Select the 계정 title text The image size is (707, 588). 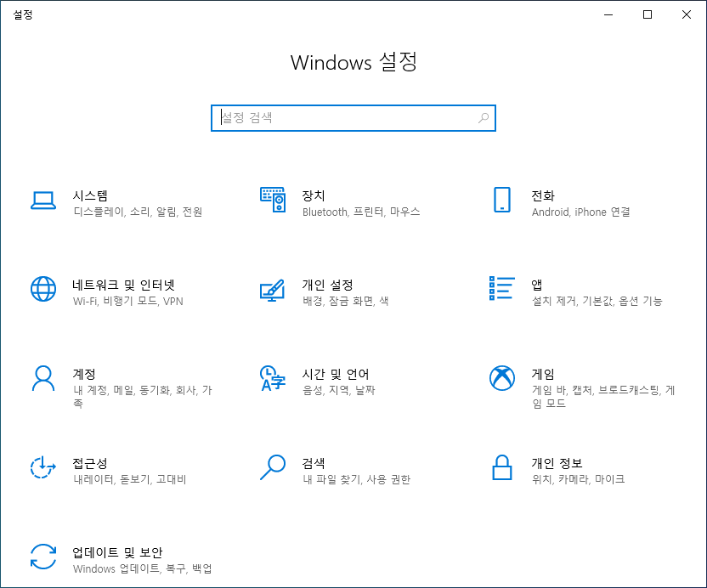[84, 374]
